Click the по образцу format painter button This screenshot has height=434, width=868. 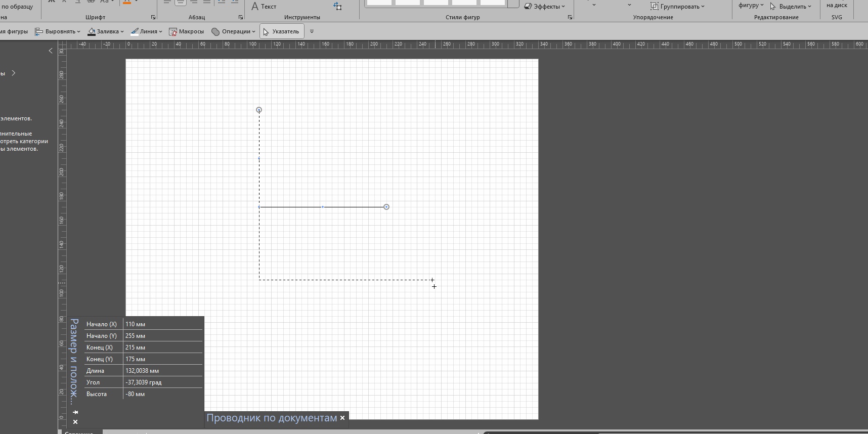click(x=17, y=7)
